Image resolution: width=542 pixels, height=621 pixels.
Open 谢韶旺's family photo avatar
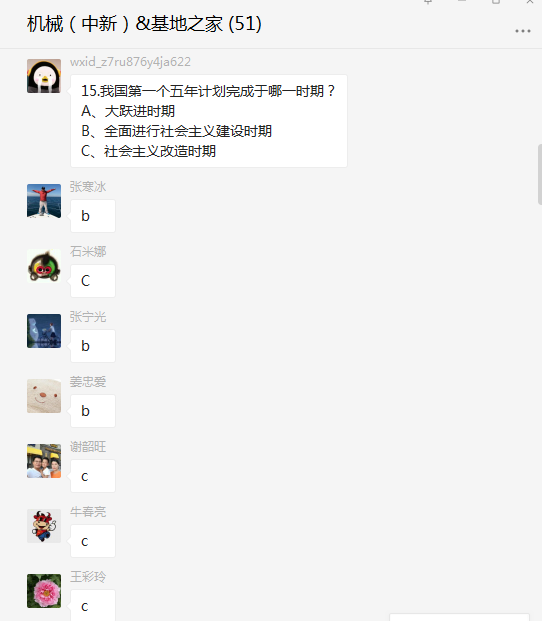44,461
